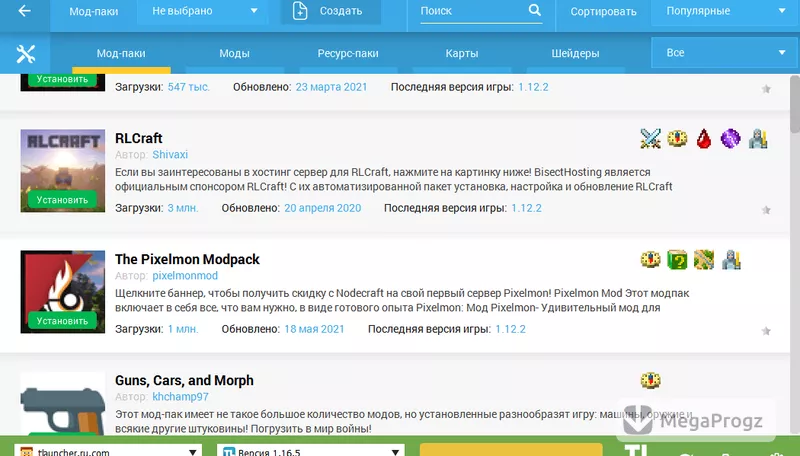
Task: Click RLCraft update date 20 апреля 2020
Action: 322,208
